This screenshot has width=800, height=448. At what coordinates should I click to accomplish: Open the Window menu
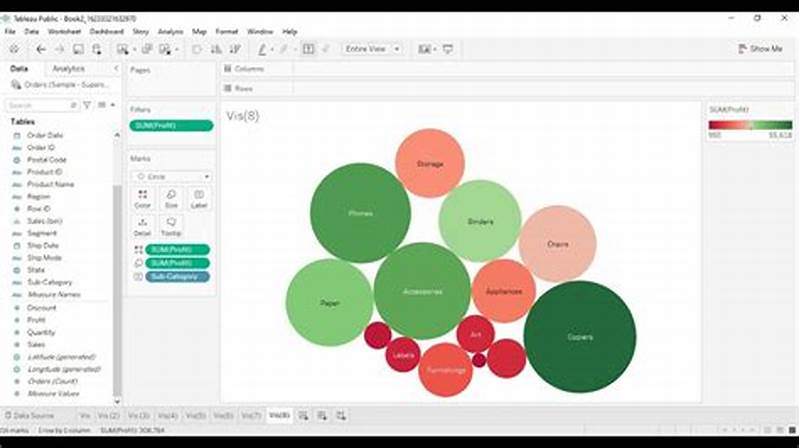pyautogui.click(x=260, y=32)
